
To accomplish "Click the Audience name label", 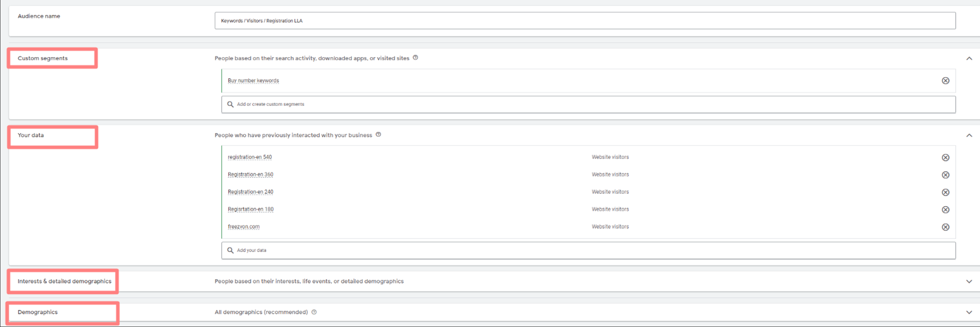I will click(39, 16).
